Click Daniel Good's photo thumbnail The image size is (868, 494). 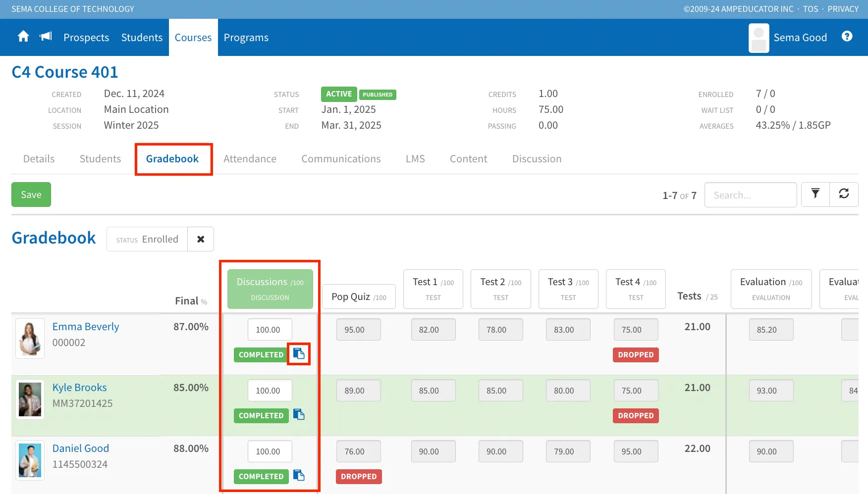click(x=30, y=460)
